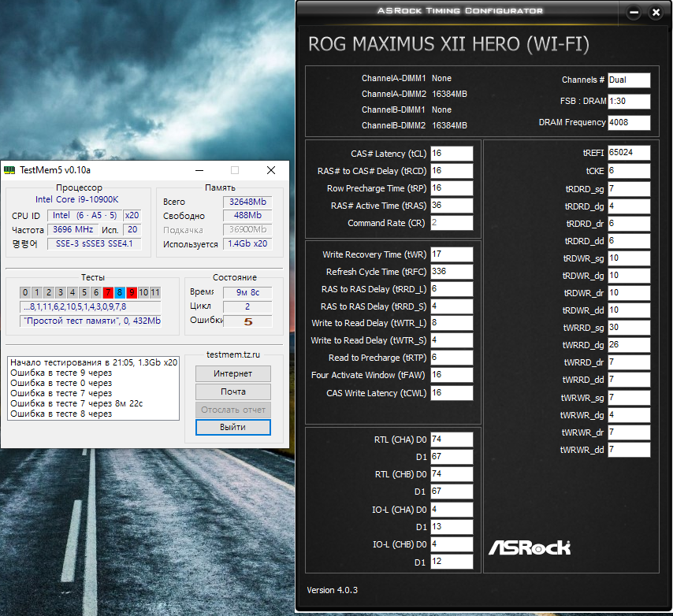Click the Время value 9м 8с
The image size is (673, 616).
click(x=247, y=292)
